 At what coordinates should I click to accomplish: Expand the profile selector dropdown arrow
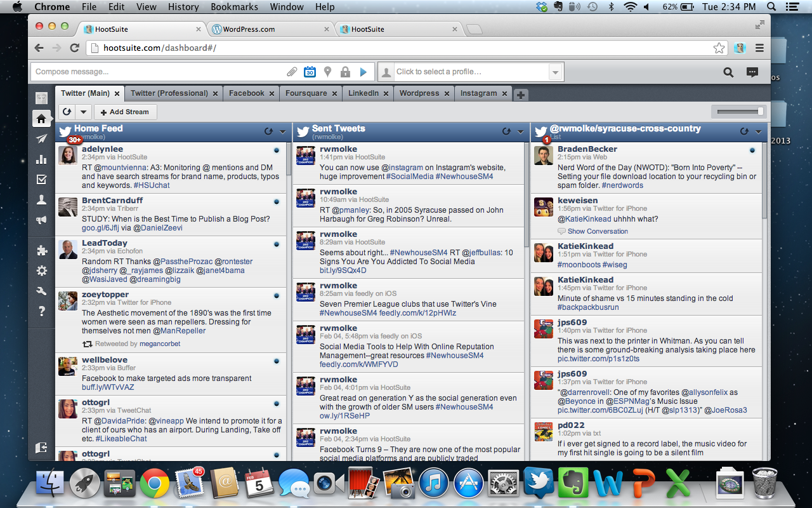pyautogui.click(x=556, y=72)
